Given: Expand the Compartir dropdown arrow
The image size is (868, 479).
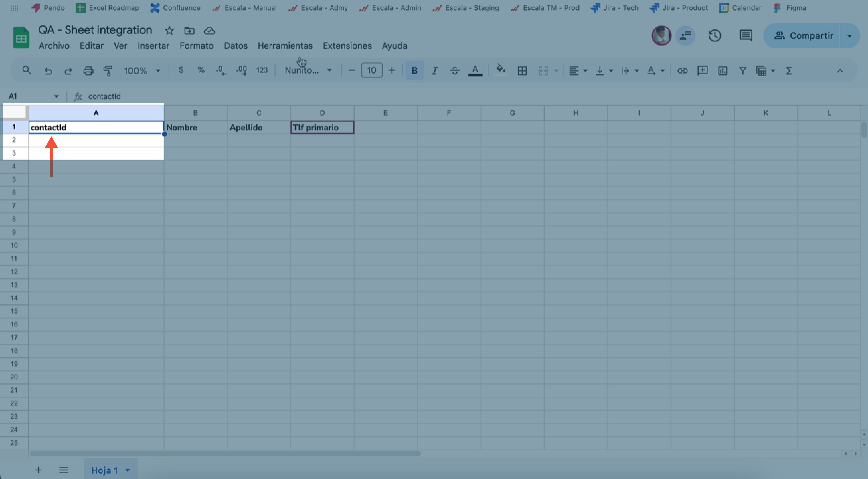Looking at the screenshot, I should click(x=850, y=35).
